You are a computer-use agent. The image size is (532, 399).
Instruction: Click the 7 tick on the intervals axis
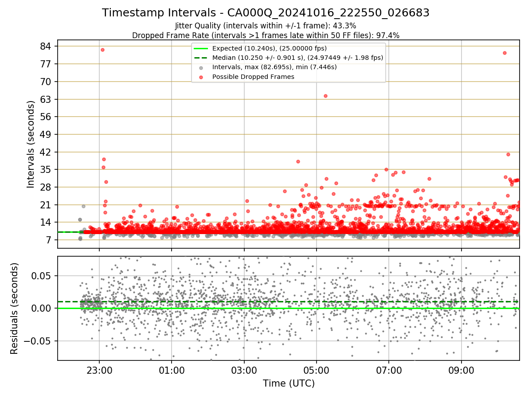[49, 240]
